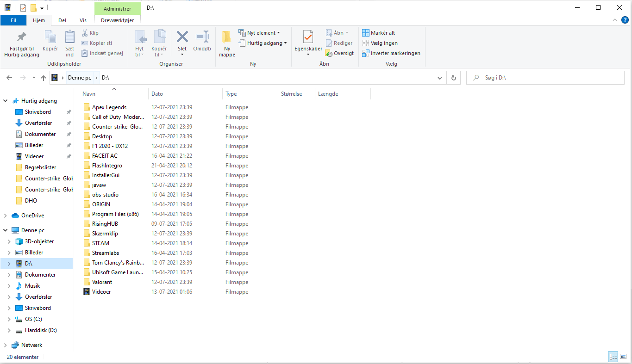Open recent locations dropdown beside forward arrow

[x=33, y=78]
